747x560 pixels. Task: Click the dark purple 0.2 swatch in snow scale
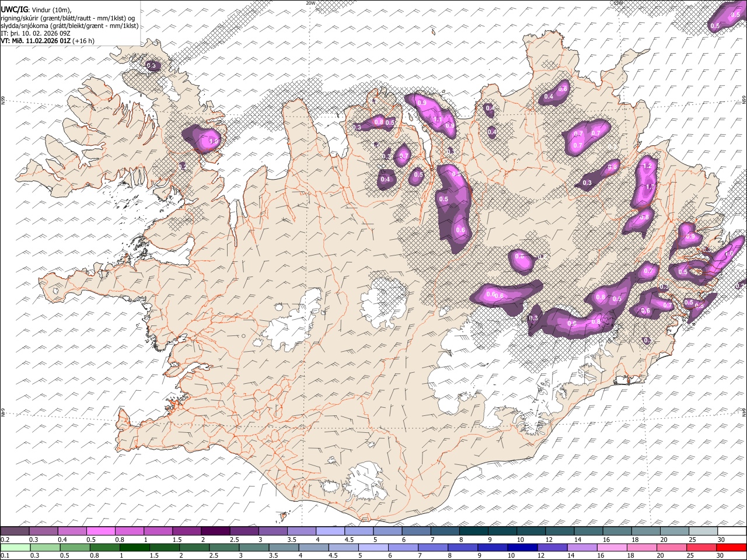(15, 531)
